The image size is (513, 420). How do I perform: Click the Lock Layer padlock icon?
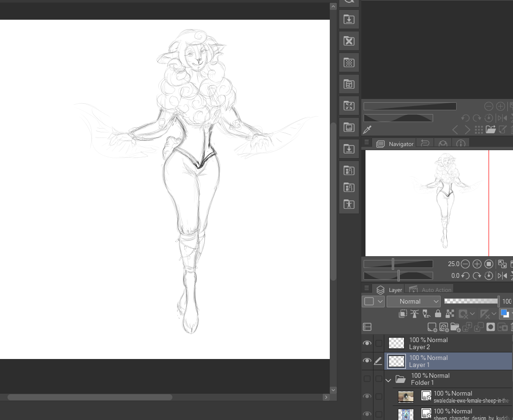click(x=438, y=314)
